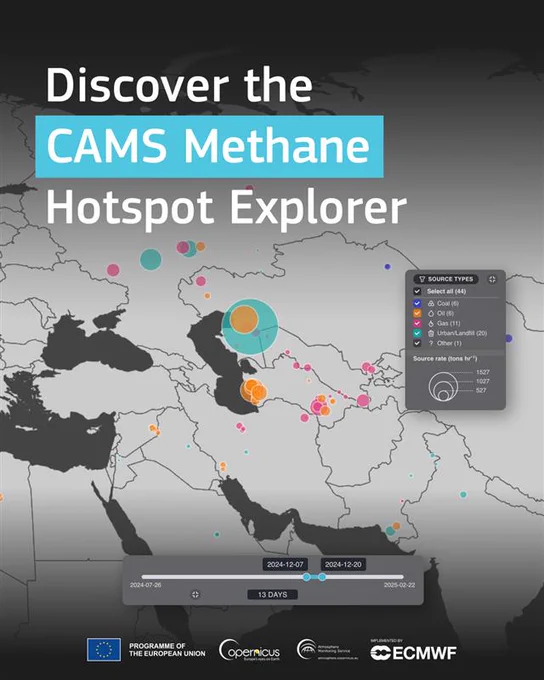This screenshot has width=544, height=680.
Task: Uncheck the pink Gas (11) checkbox
Action: click(417, 323)
